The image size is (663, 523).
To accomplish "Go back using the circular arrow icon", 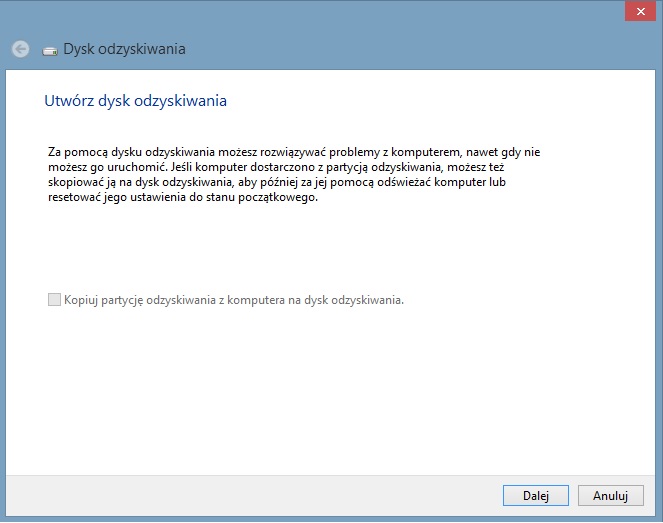I will pos(20,49).
